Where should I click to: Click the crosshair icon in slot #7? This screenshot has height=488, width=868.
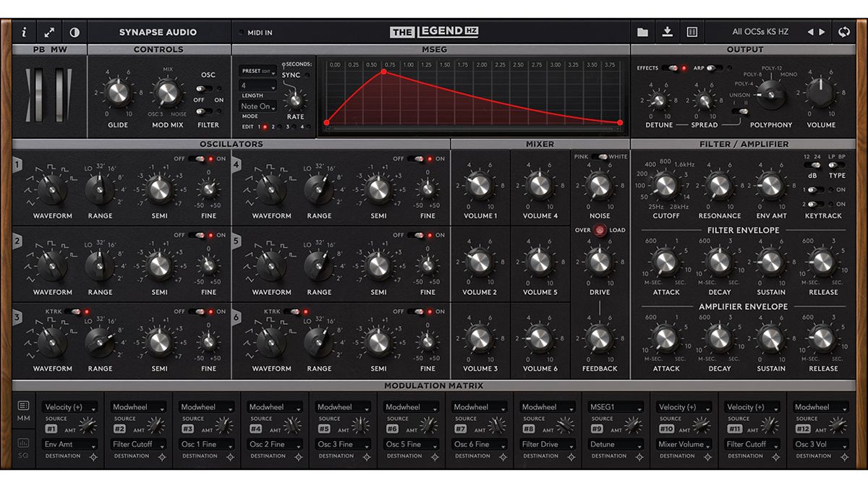tap(503, 457)
